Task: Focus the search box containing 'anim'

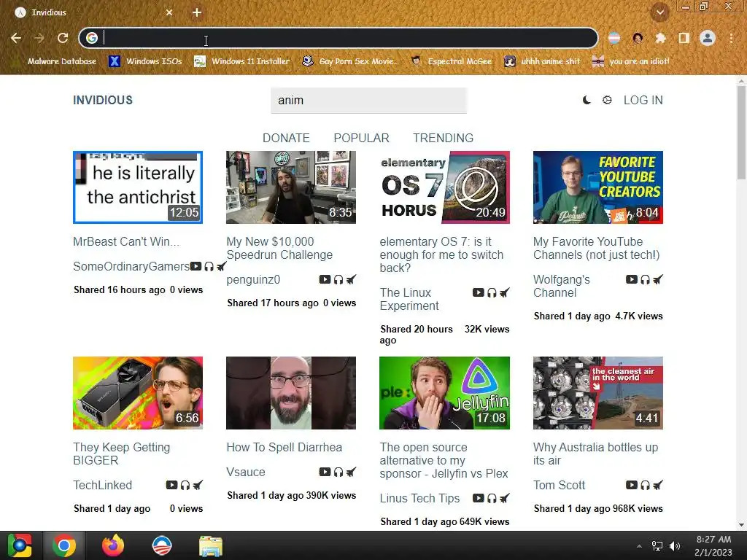Action: tap(368, 101)
